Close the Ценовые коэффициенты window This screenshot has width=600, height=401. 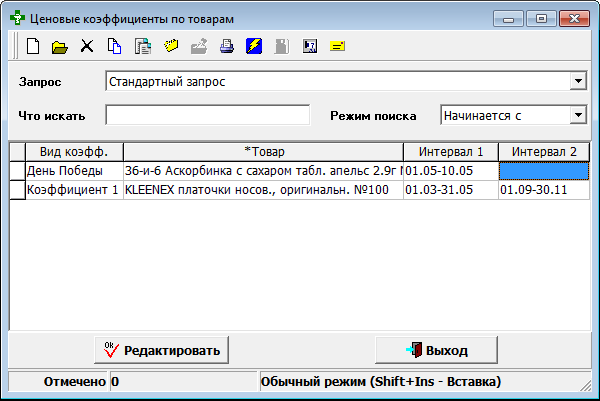pyautogui.click(x=574, y=18)
